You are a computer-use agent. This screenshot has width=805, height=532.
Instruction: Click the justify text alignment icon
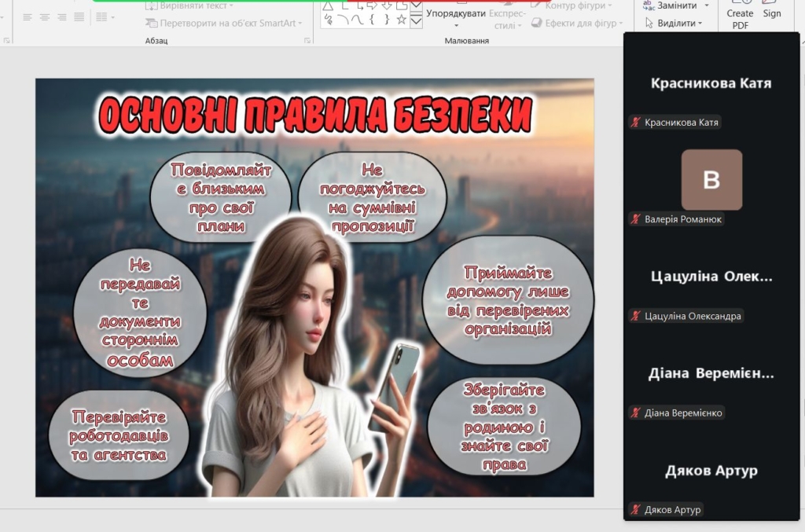79,17
